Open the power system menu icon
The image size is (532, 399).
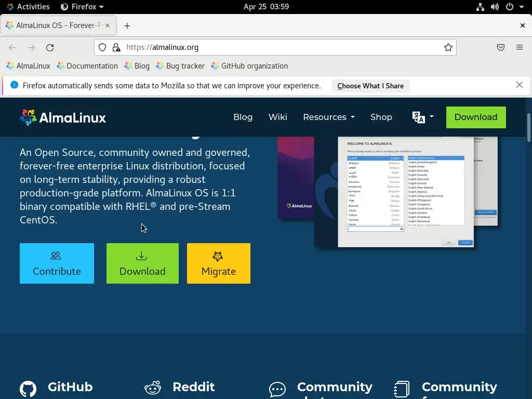(510, 7)
